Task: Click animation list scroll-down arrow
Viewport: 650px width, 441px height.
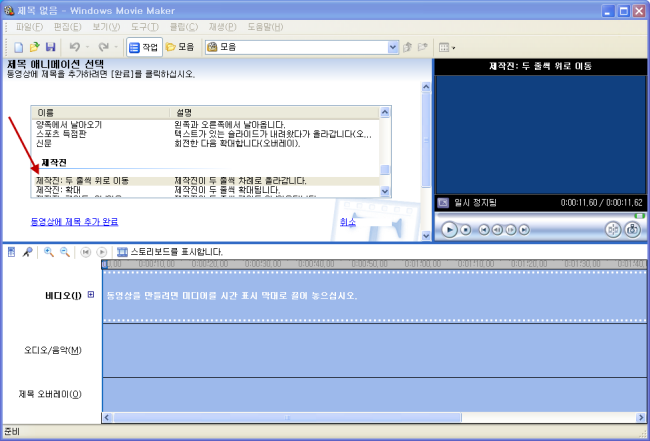Action: pos(385,191)
